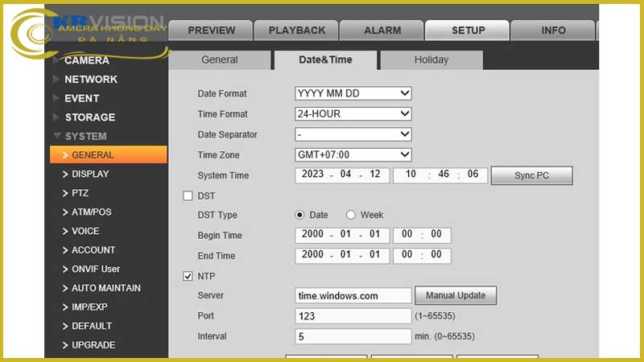644x362 pixels.
Task: Click the NTP Server input field
Action: tap(353, 296)
